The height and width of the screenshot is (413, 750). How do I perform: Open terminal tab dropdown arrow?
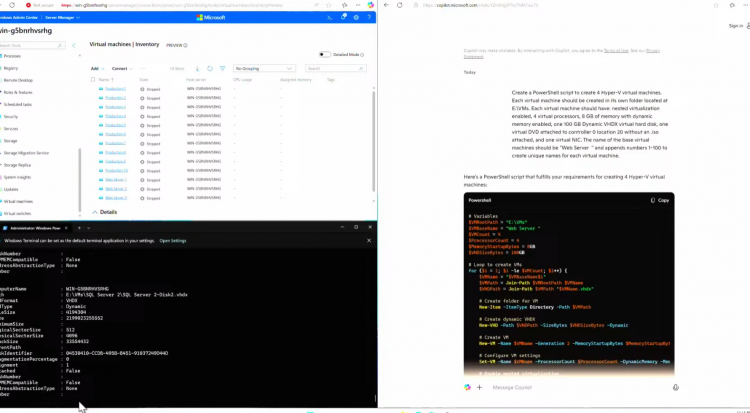88,228
